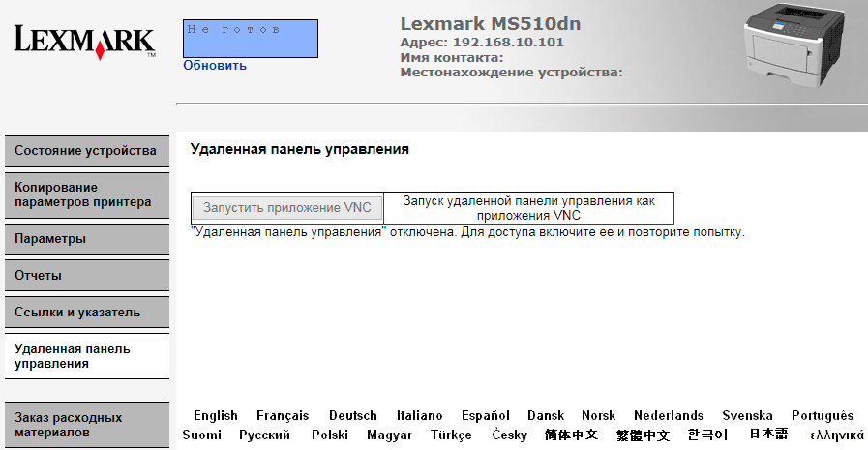Click the Lexmark MS510dn model title
868x450 pixels.
click(491, 24)
